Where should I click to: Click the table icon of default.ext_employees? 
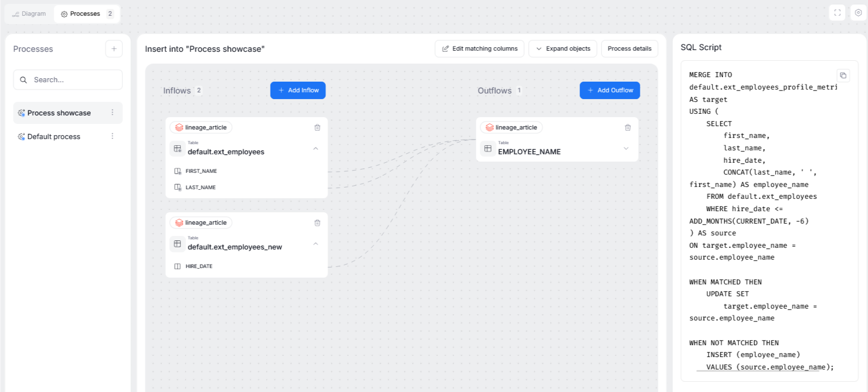178,149
